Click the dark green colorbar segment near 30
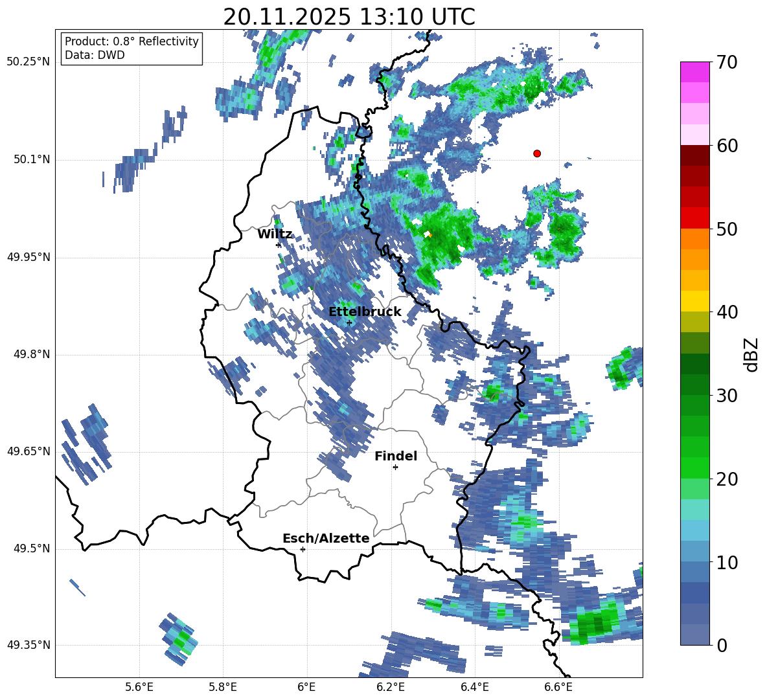This screenshot has height=700, width=767. point(695,385)
